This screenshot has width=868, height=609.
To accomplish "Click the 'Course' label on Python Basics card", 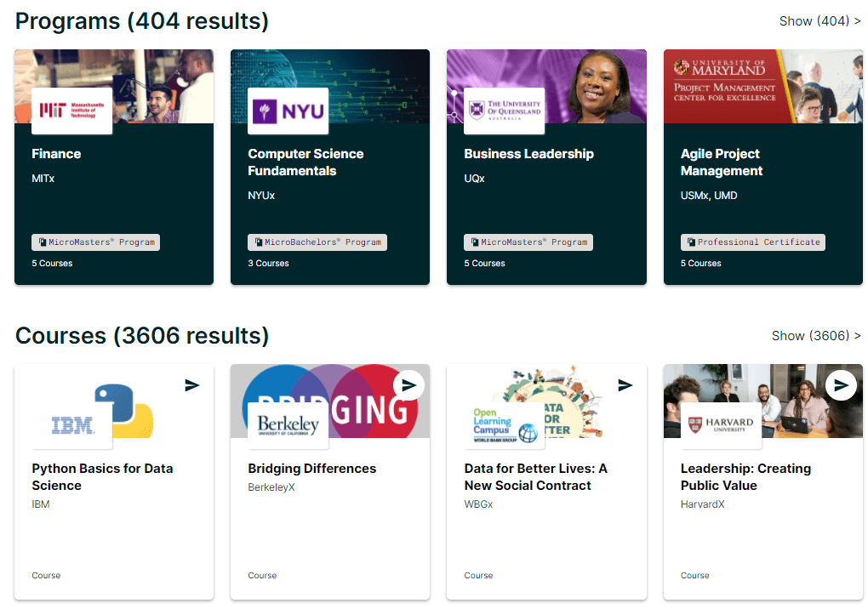I will 46,576.
